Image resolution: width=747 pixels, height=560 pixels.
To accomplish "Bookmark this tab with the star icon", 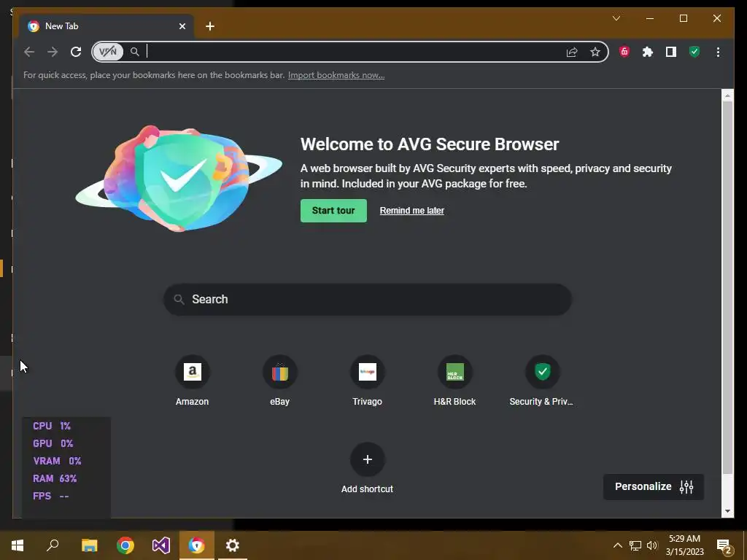I will (x=595, y=52).
